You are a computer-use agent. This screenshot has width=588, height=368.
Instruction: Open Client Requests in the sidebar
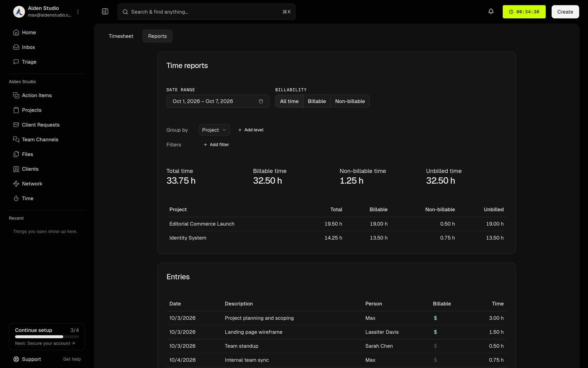click(x=47, y=125)
